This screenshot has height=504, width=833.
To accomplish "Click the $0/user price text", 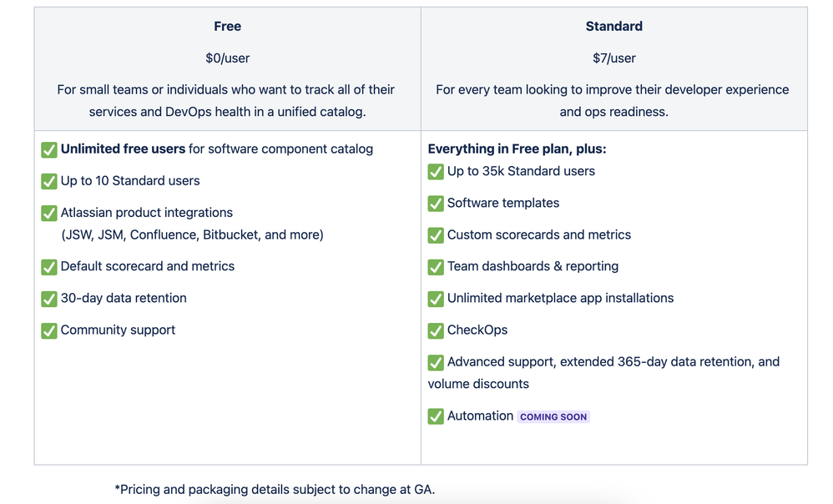I will point(227,58).
